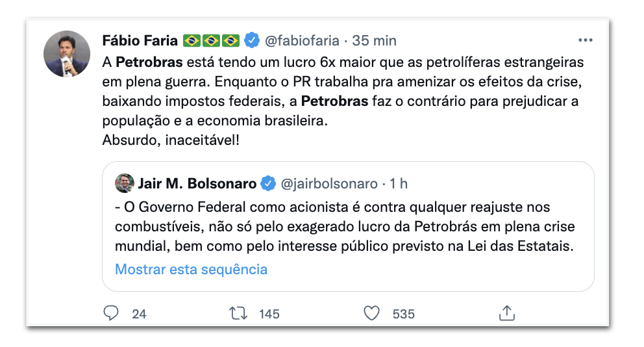The width and height of the screenshot is (644, 347).
Task: Open Fábio Faria's profile picture
Action: click(67, 54)
